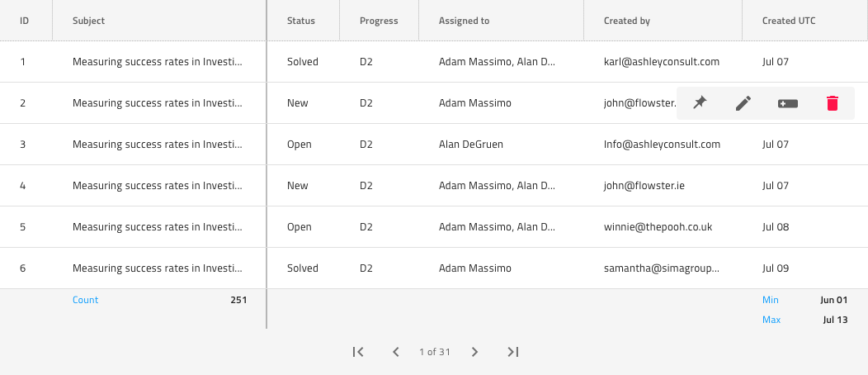Screen dimensions: 868x375
Task: Delete row 2 with the red trash icon
Action: 833,103
